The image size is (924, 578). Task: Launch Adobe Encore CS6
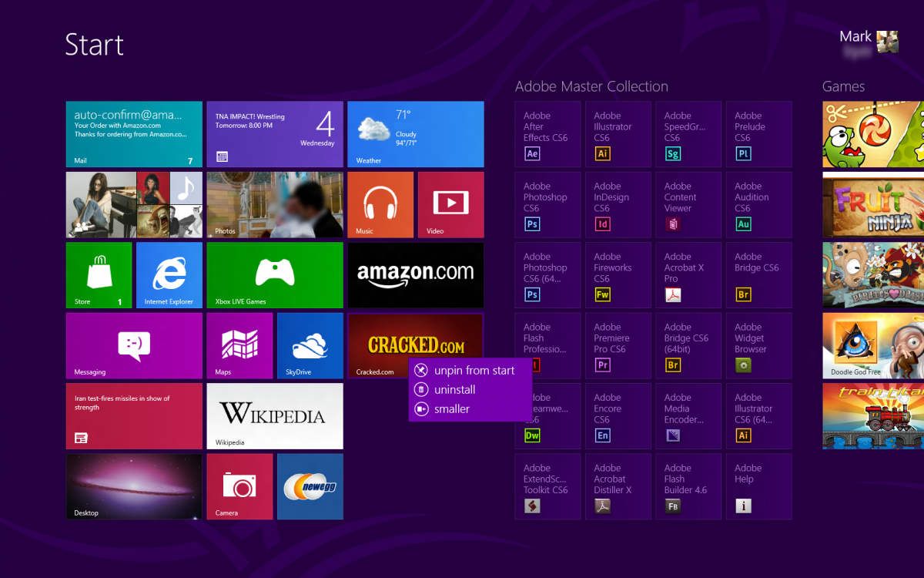tap(618, 416)
